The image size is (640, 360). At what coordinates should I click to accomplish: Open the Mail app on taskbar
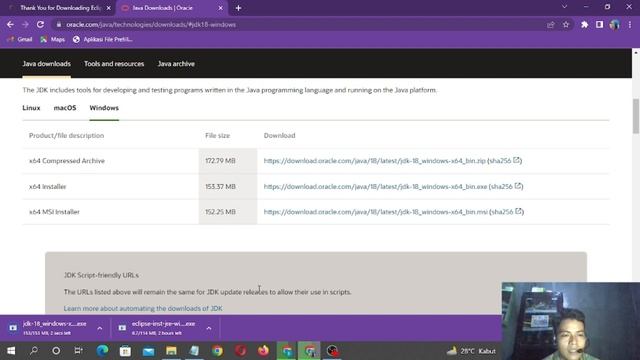[x=149, y=351]
